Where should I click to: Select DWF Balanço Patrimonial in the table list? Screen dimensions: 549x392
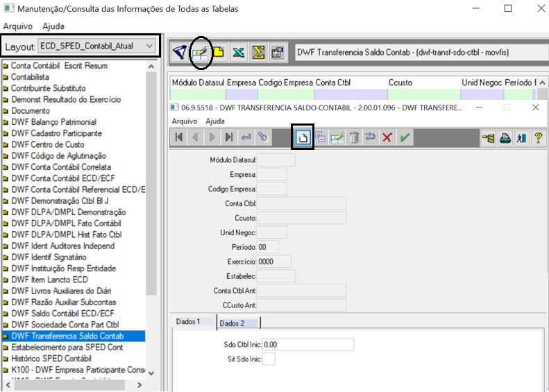coord(54,122)
